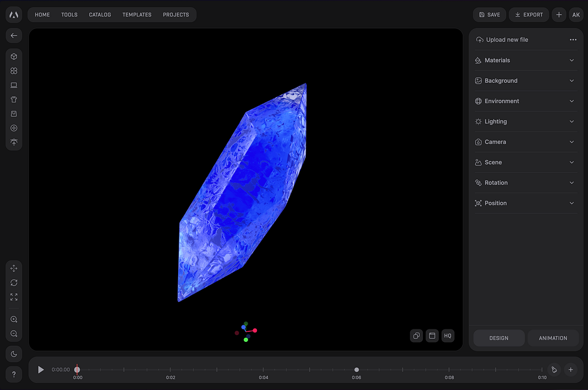Click the 0:04 mark on timeline
Image resolution: width=588 pixels, height=390 pixels.
(263, 377)
